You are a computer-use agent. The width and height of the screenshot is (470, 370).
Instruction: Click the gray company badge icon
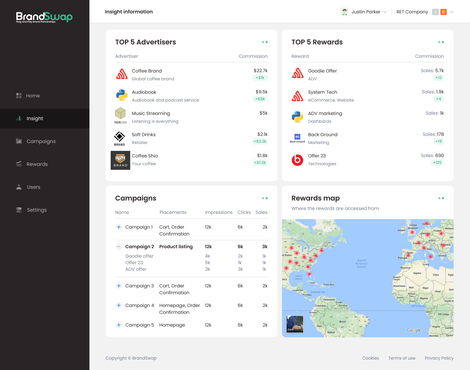click(x=435, y=12)
